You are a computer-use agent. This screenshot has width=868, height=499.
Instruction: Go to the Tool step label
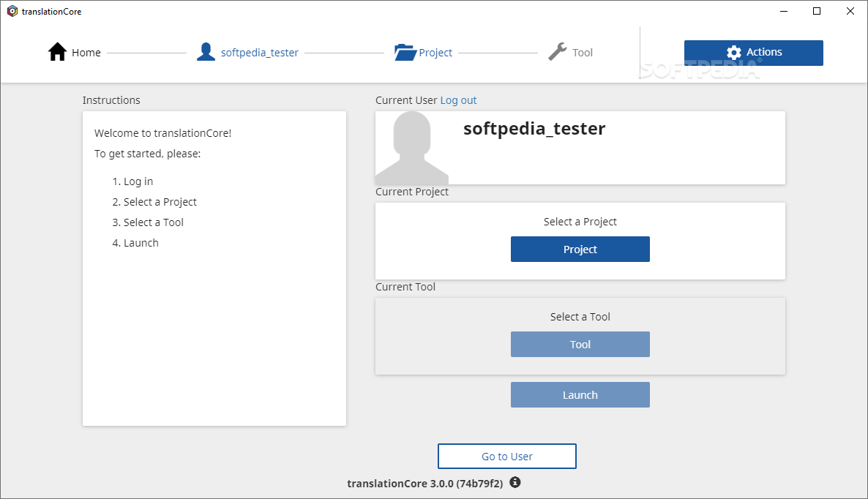583,53
